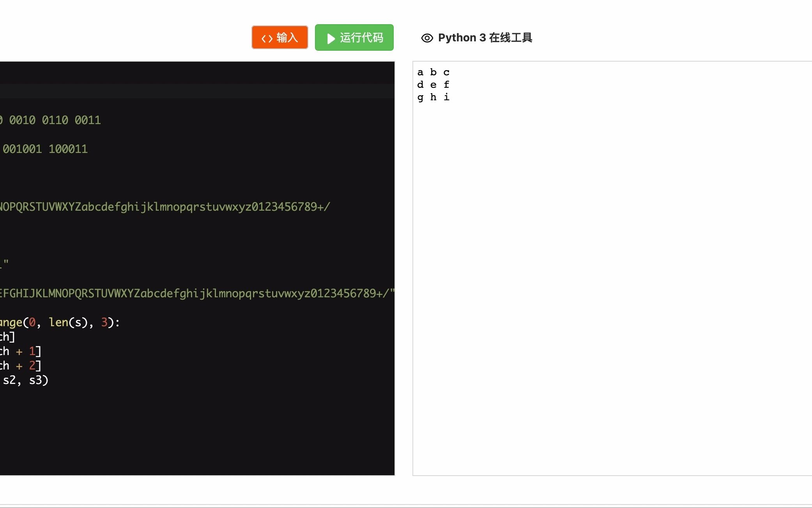This screenshot has width=812, height=508.
Task: Click the 输入 (Input) button
Action: [x=280, y=37]
